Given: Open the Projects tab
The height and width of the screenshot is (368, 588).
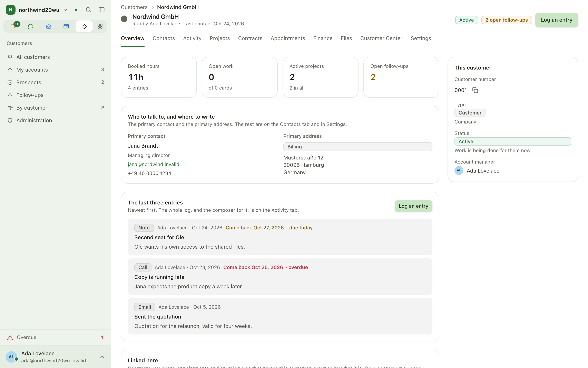Looking at the screenshot, I should point(220,38).
